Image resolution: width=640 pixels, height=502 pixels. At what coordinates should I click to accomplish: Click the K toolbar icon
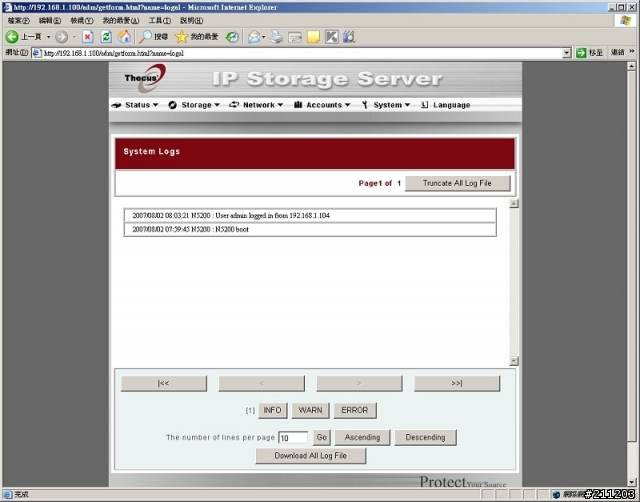coord(331,37)
